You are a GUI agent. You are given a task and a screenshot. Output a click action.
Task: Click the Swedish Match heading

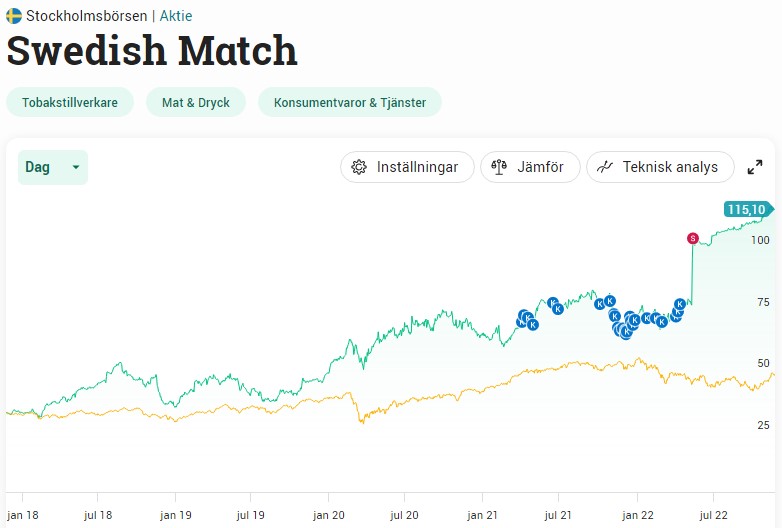point(152,51)
